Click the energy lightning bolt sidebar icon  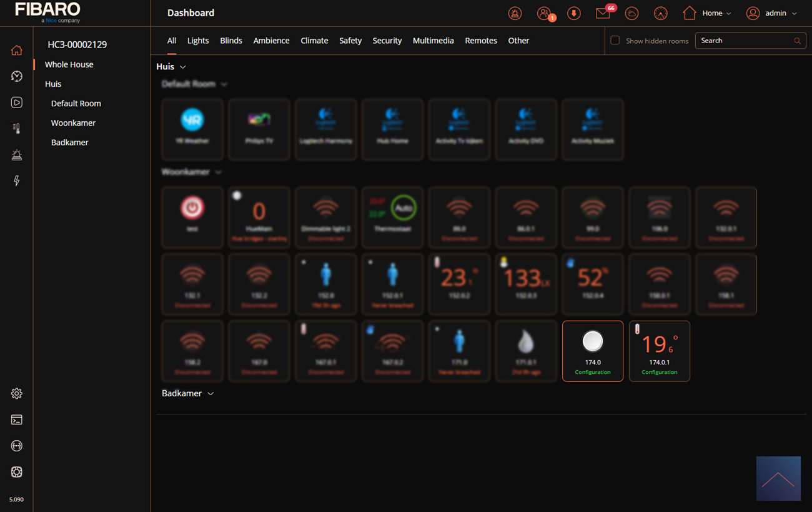pyautogui.click(x=17, y=181)
